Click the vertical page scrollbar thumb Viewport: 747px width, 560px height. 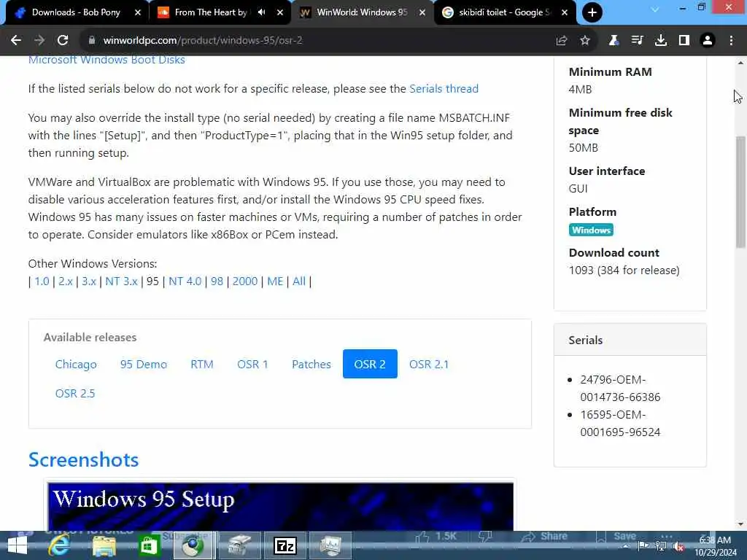click(x=740, y=192)
